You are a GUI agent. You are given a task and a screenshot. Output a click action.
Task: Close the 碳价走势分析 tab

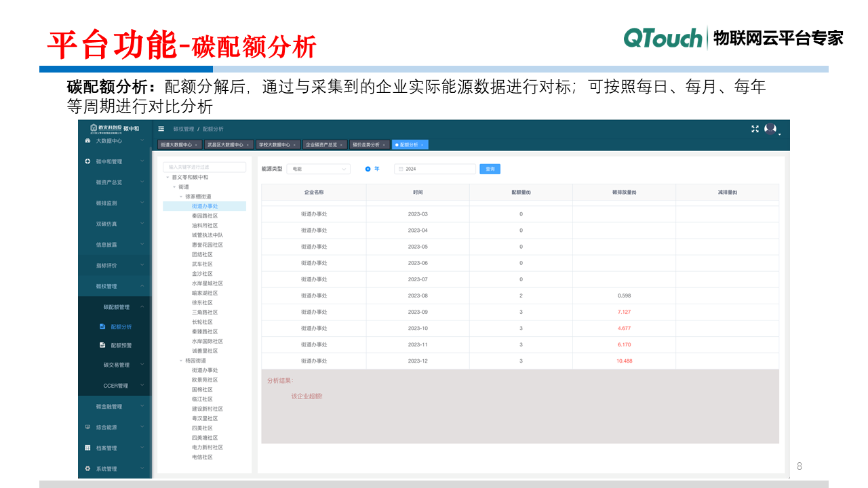point(385,144)
